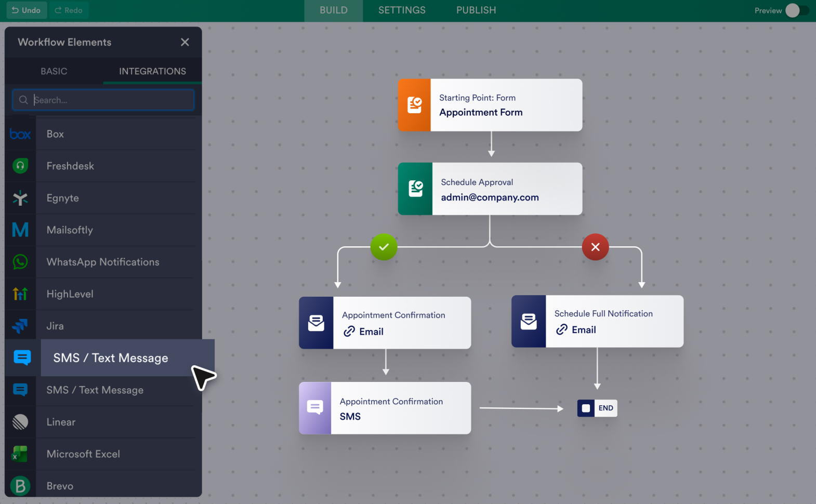Viewport: 816px width, 504px height.
Task: Choose the Egnyte integration icon
Action: (20, 198)
